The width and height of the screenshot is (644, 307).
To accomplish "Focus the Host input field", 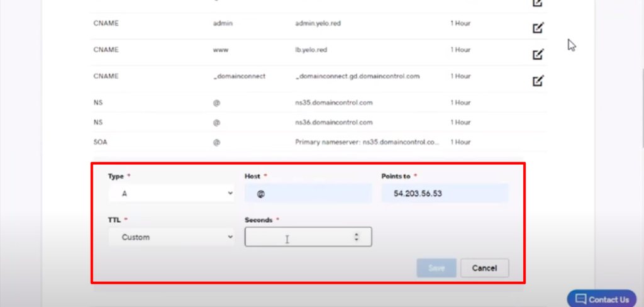I will click(x=308, y=194).
